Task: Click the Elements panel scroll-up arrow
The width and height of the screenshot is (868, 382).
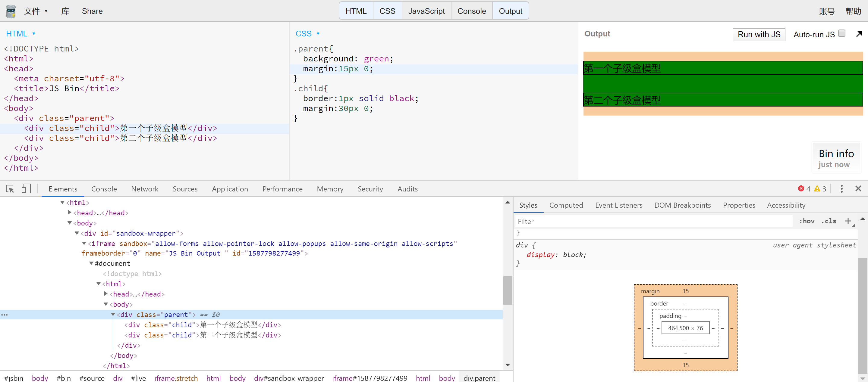Action: click(x=508, y=202)
